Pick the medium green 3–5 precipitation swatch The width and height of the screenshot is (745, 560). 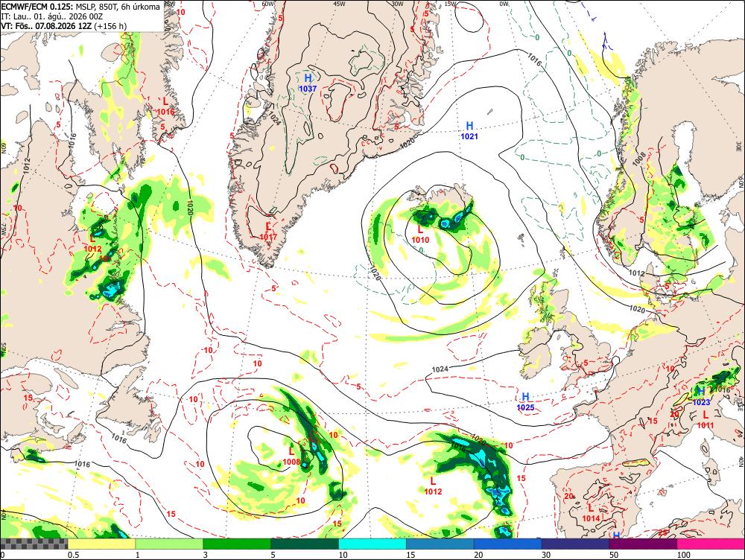237,544
